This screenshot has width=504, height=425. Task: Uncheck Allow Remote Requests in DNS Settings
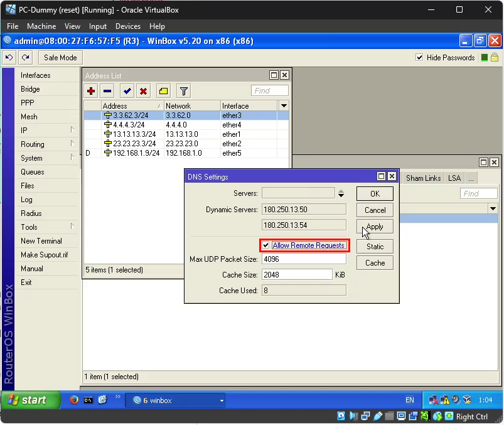point(265,245)
